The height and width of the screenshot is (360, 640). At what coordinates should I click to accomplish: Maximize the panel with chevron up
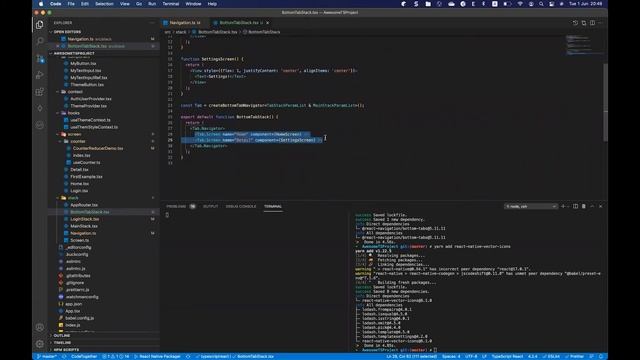pos(592,207)
